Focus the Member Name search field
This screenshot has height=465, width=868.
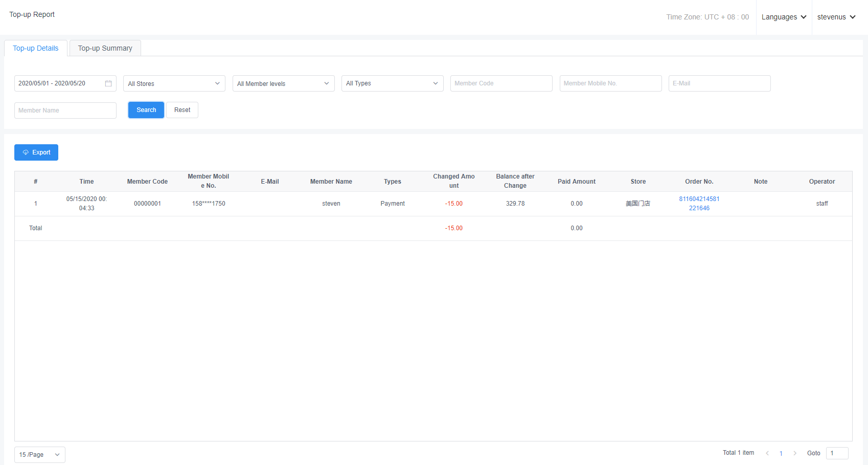65,110
